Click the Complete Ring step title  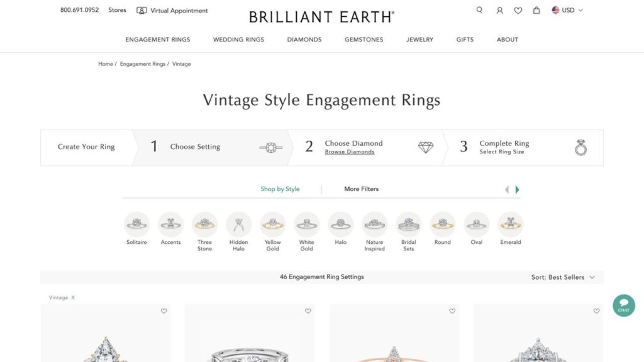click(x=504, y=143)
